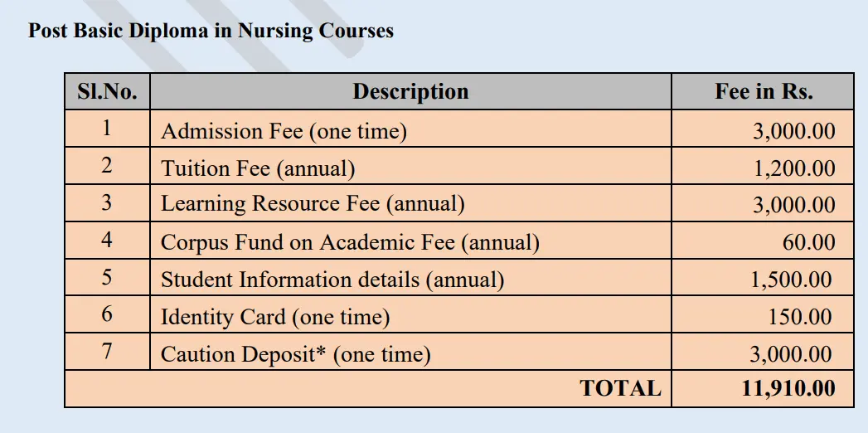
Task: Select the Tuition Fee (annual) description cell
Action: pos(258,168)
